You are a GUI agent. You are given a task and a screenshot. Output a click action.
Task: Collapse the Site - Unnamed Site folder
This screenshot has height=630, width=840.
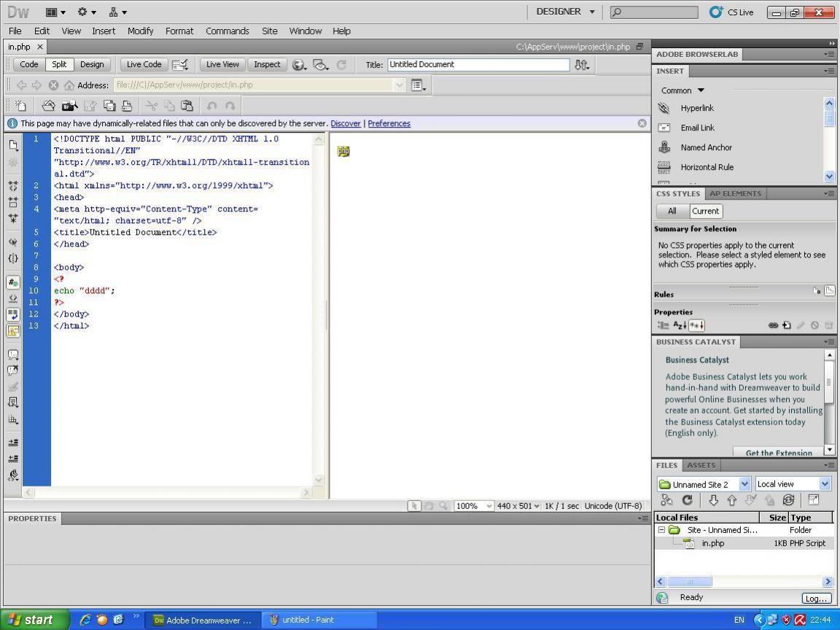[x=661, y=530]
